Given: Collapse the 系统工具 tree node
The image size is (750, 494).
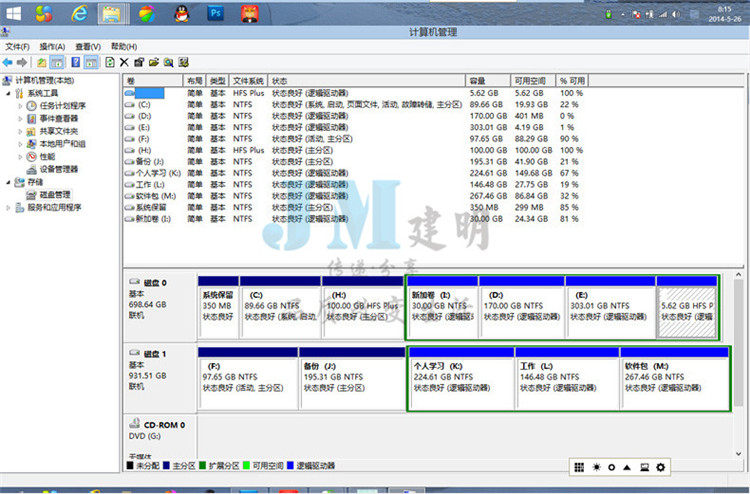Looking at the screenshot, I should (8, 93).
